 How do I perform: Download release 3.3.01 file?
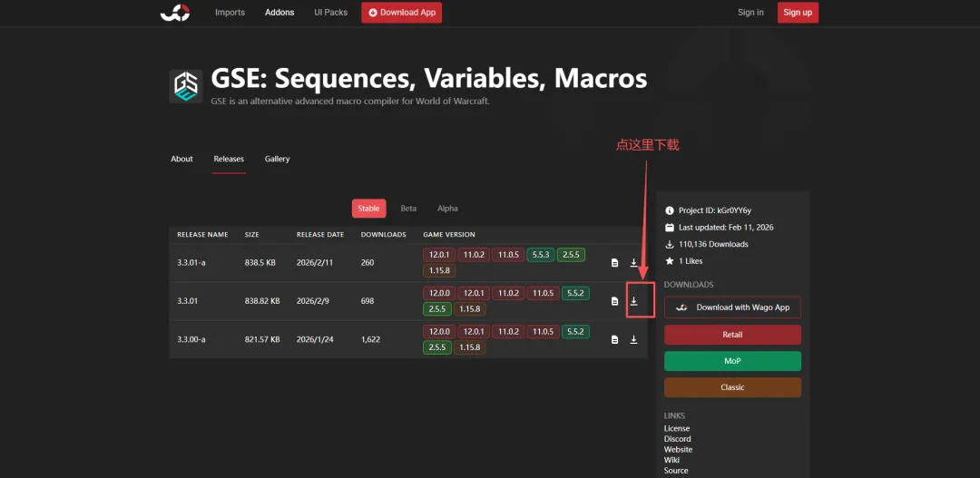(x=633, y=301)
